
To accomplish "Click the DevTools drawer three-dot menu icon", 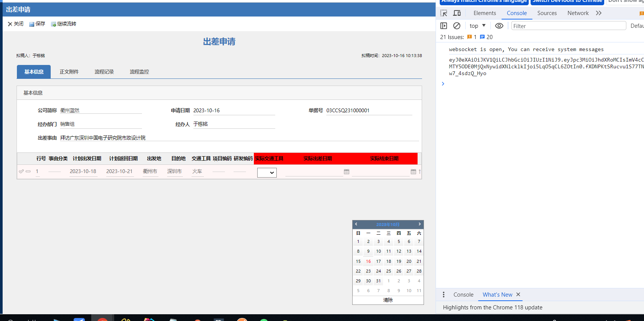I will click(443, 295).
